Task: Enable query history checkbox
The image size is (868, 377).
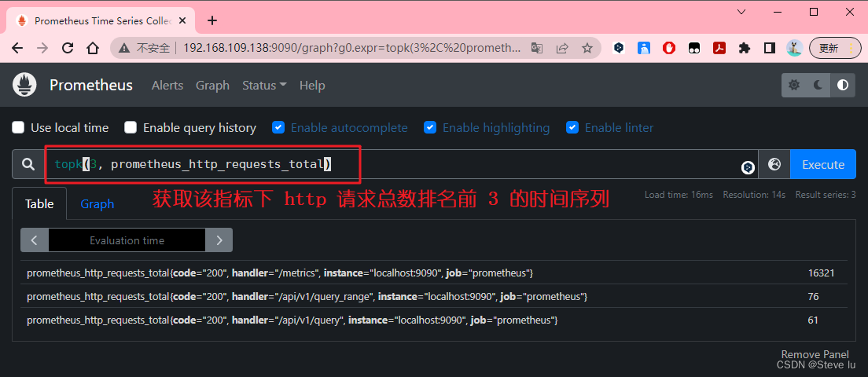Action: (x=131, y=128)
